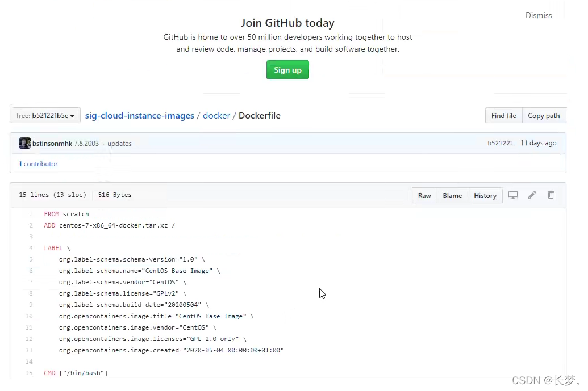The image size is (588, 391).
Task: Click bstinsonmhk avatar image
Action: click(25, 143)
